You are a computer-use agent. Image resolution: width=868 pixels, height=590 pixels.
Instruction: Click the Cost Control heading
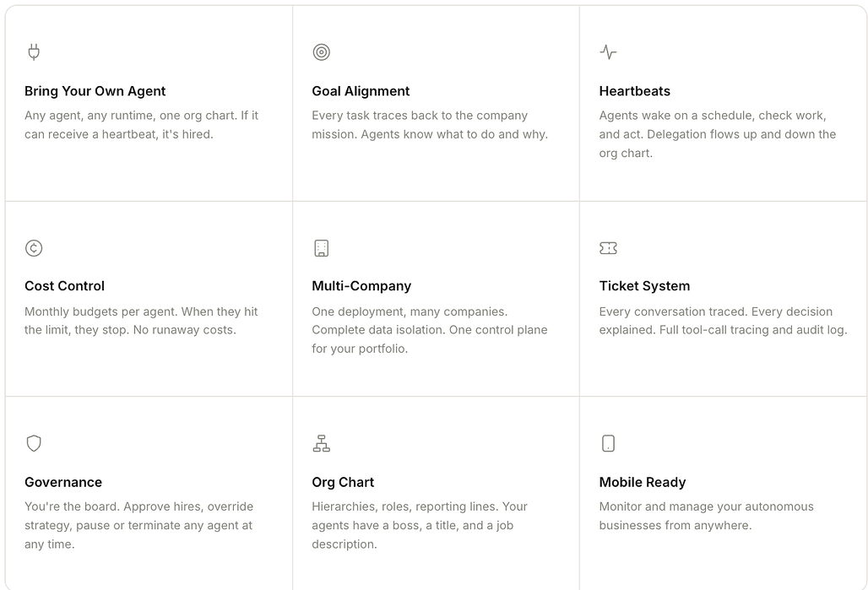coord(64,286)
